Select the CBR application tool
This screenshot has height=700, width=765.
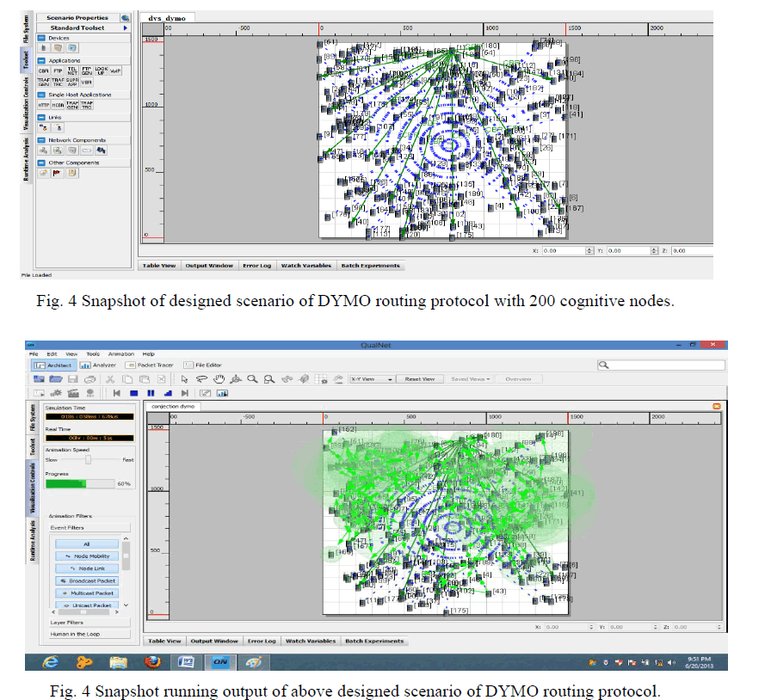[43, 71]
